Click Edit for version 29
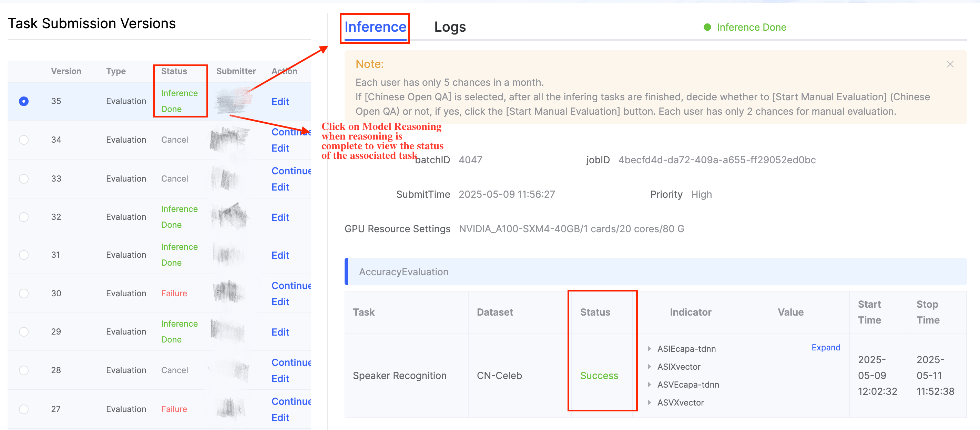Screen dimensions: 980x430 280,332
